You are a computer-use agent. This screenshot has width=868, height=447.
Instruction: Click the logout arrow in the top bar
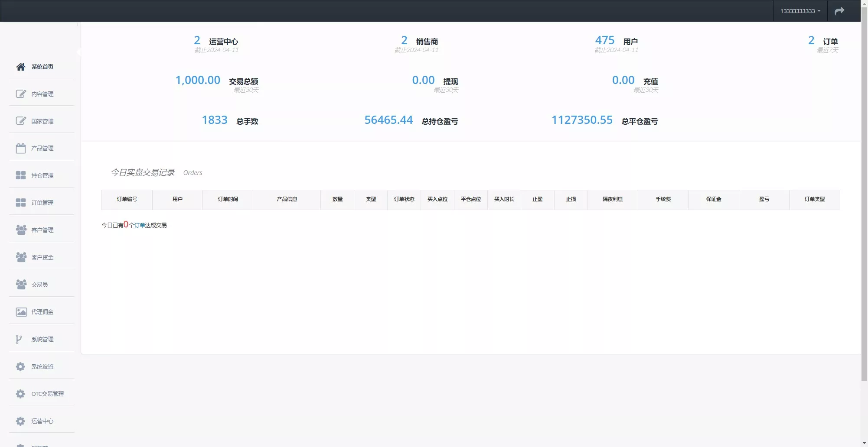[839, 10]
